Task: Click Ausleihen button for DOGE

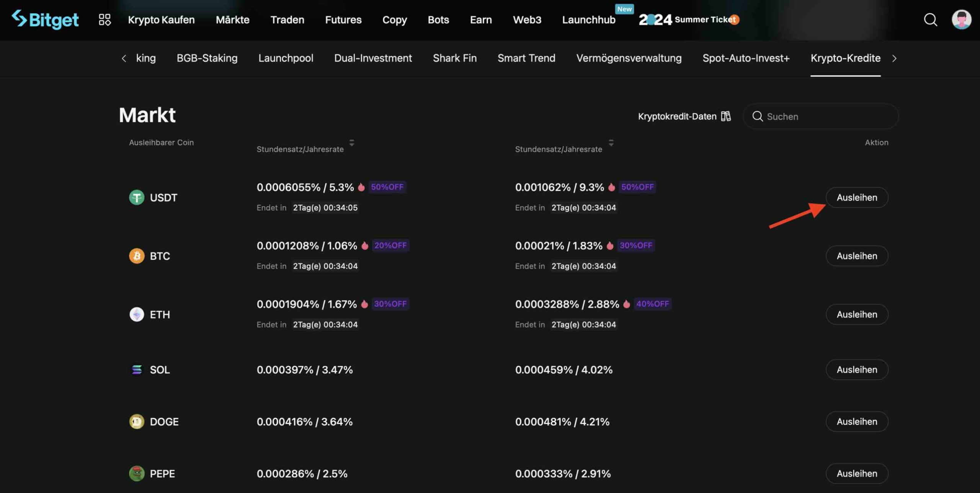Action: point(857,421)
